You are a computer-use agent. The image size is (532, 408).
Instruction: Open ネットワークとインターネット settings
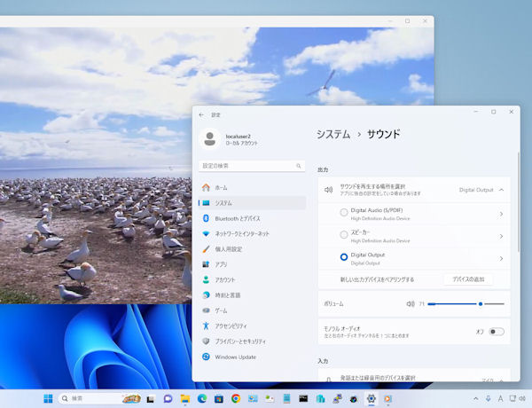253,233
